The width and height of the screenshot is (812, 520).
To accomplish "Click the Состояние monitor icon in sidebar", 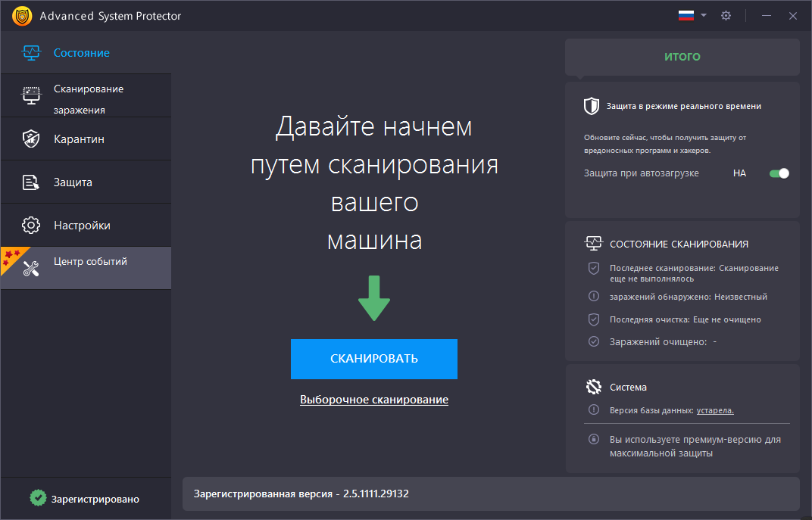I will click(x=31, y=52).
